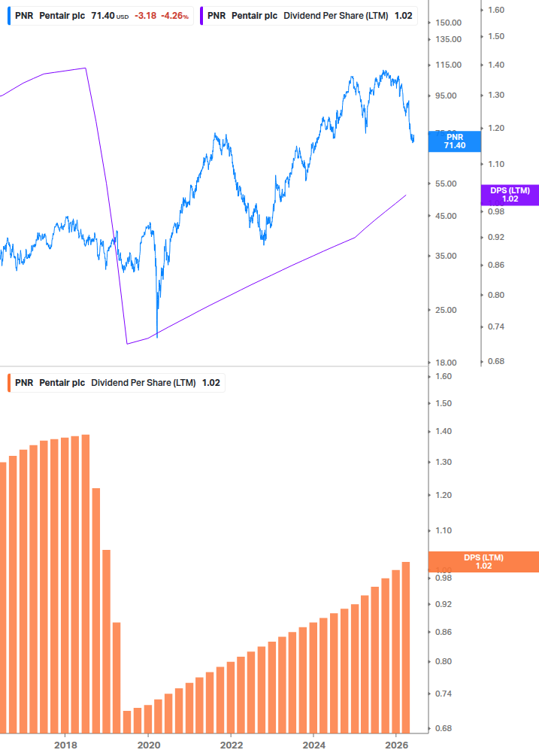This screenshot has height=756, width=539.
Task: Click the 2022 label on time axis
Action: tap(232, 745)
